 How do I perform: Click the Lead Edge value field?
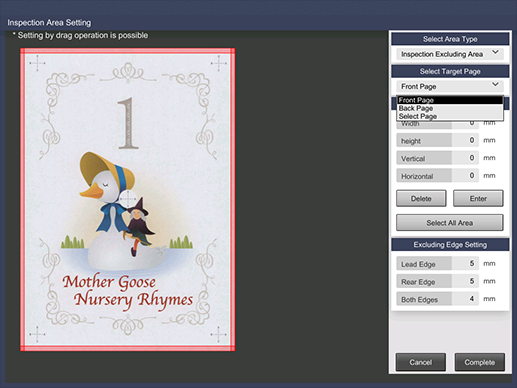(465, 263)
